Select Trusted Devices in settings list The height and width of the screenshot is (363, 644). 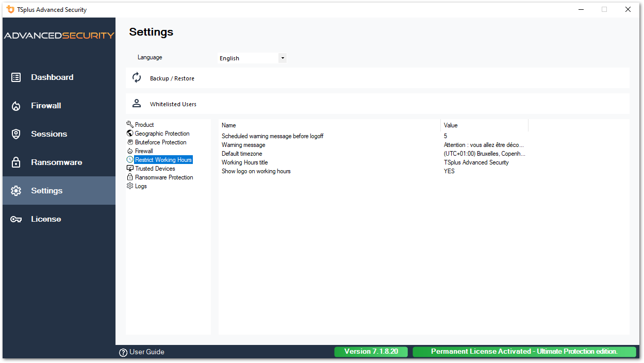pos(154,168)
